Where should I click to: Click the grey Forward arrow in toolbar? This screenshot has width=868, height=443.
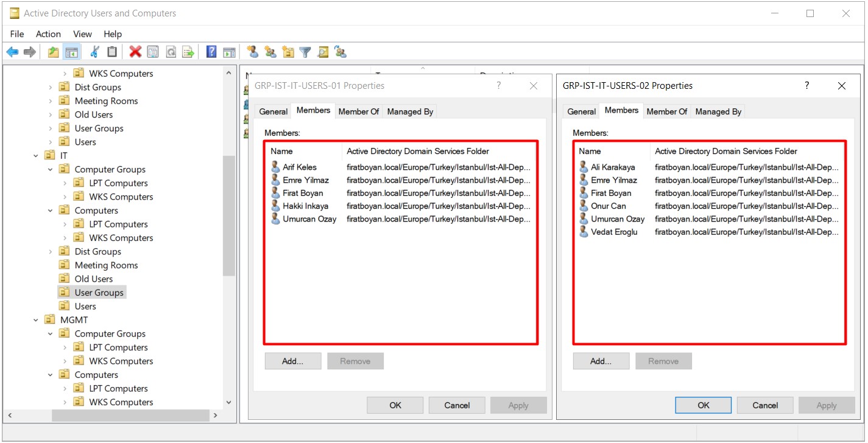point(29,52)
